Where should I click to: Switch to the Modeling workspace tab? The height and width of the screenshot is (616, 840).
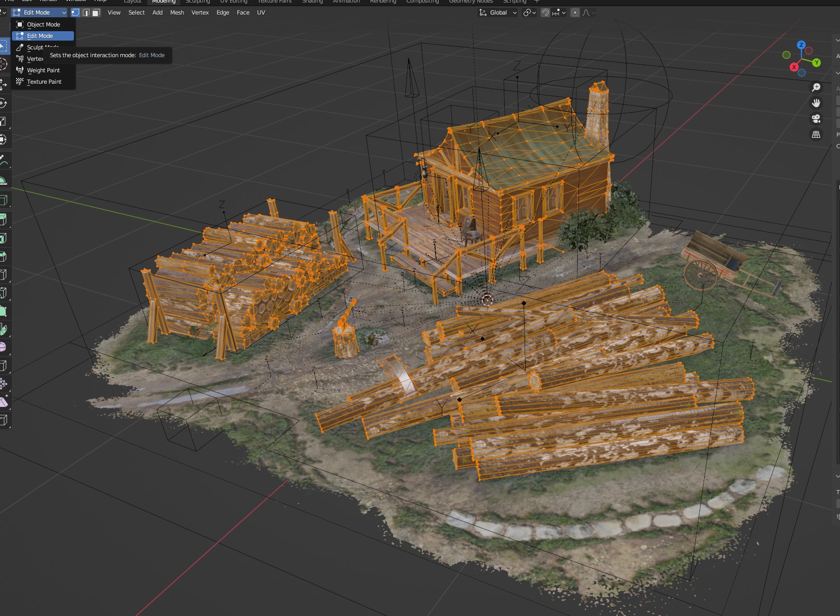tap(163, 2)
